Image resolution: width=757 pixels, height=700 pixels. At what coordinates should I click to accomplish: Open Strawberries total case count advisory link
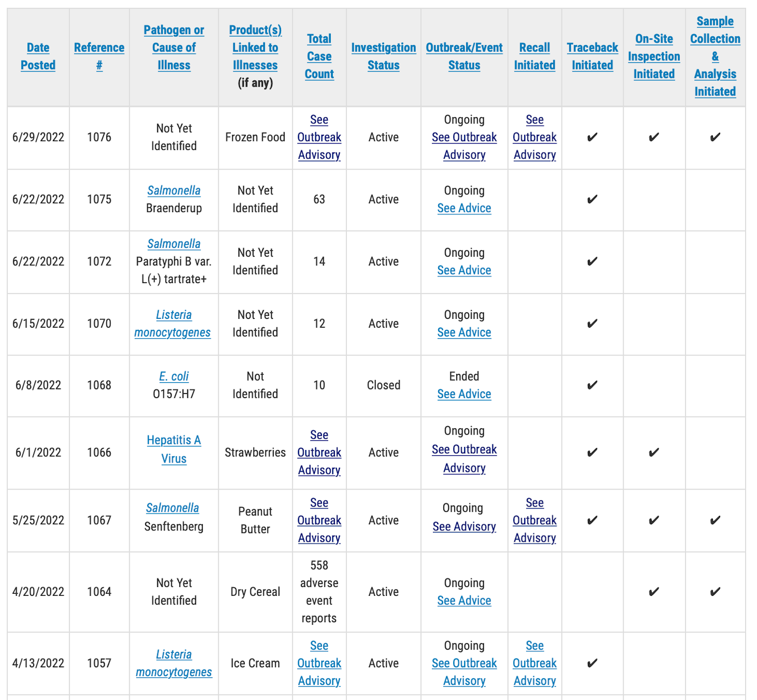tap(319, 452)
